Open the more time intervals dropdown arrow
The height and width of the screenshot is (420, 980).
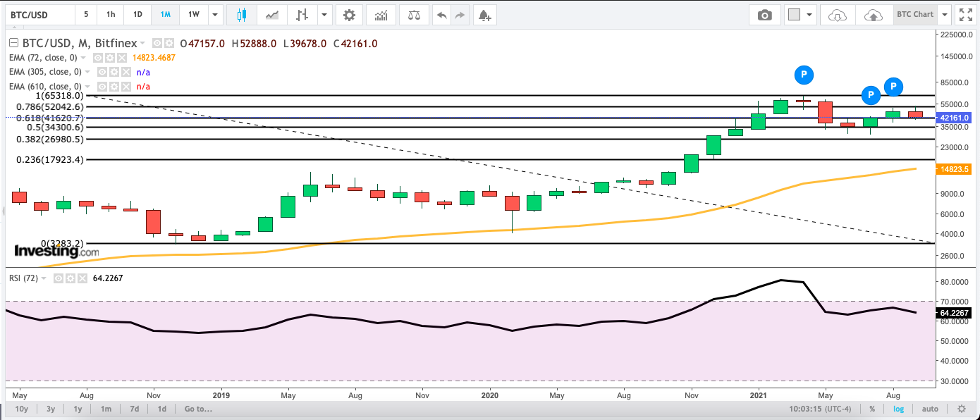click(215, 15)
